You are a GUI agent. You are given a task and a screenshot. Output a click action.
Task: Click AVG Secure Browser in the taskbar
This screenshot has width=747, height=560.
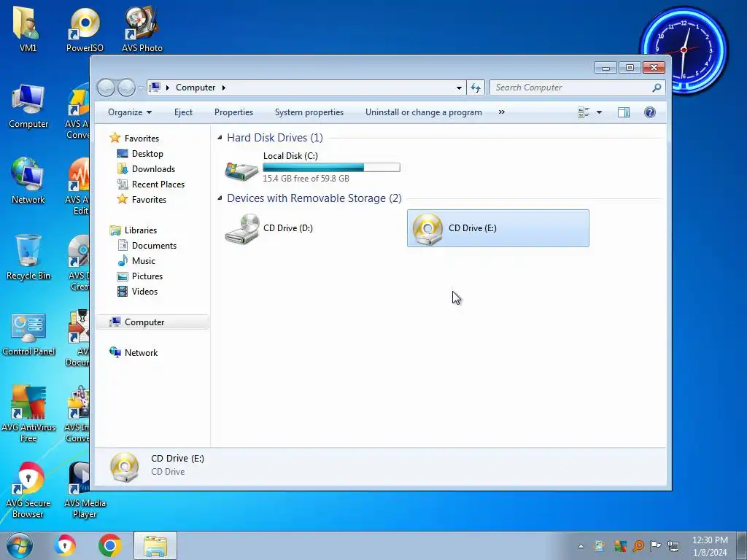point(65,545)
